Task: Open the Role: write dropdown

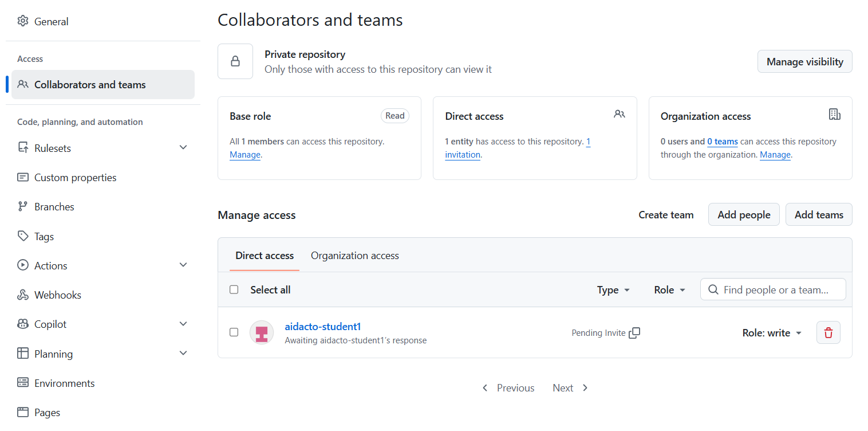Action: (x=772, y=333)
